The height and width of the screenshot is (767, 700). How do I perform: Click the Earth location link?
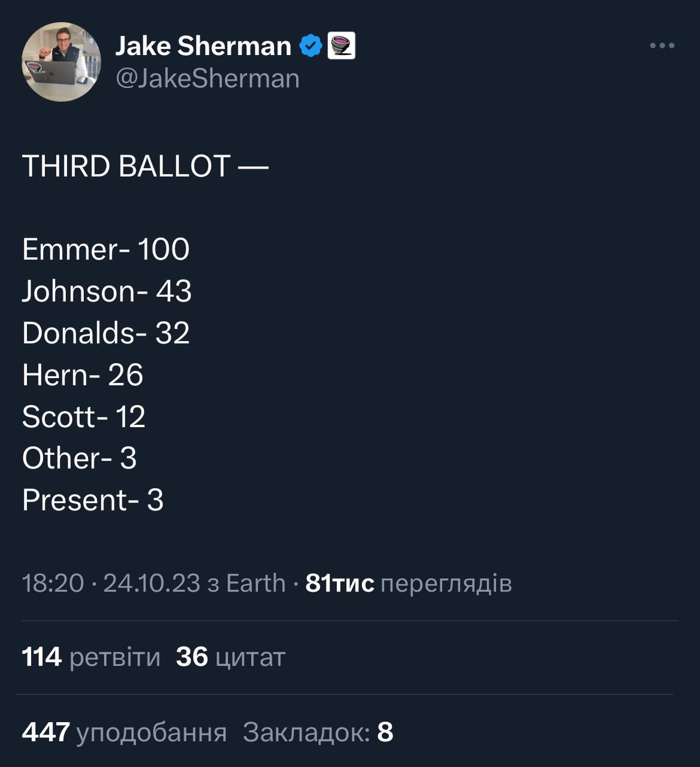(x=256, y=583)
